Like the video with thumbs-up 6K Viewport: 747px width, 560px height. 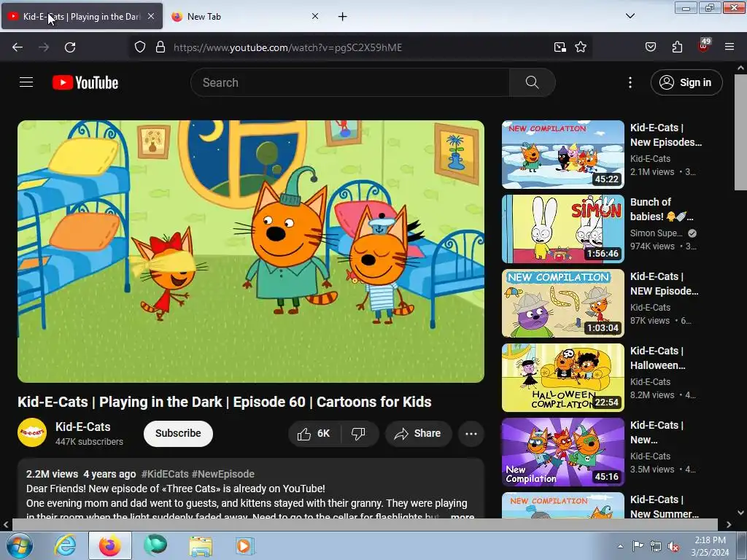tap(314, 433)
